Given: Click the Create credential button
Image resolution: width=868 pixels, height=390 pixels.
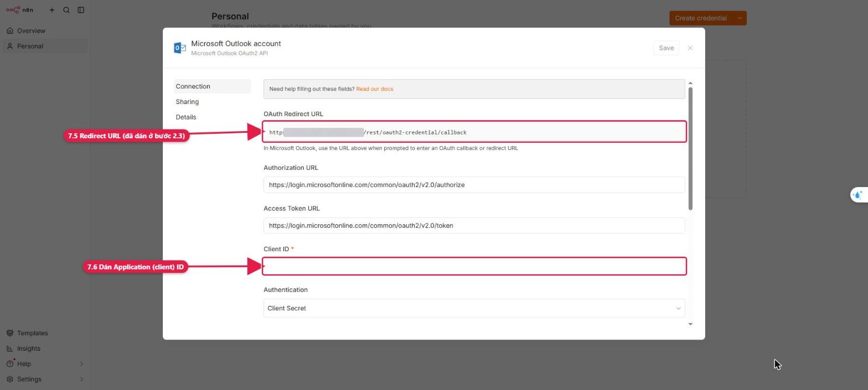Looking at the screenshot, I should click(x=701, y=18).
